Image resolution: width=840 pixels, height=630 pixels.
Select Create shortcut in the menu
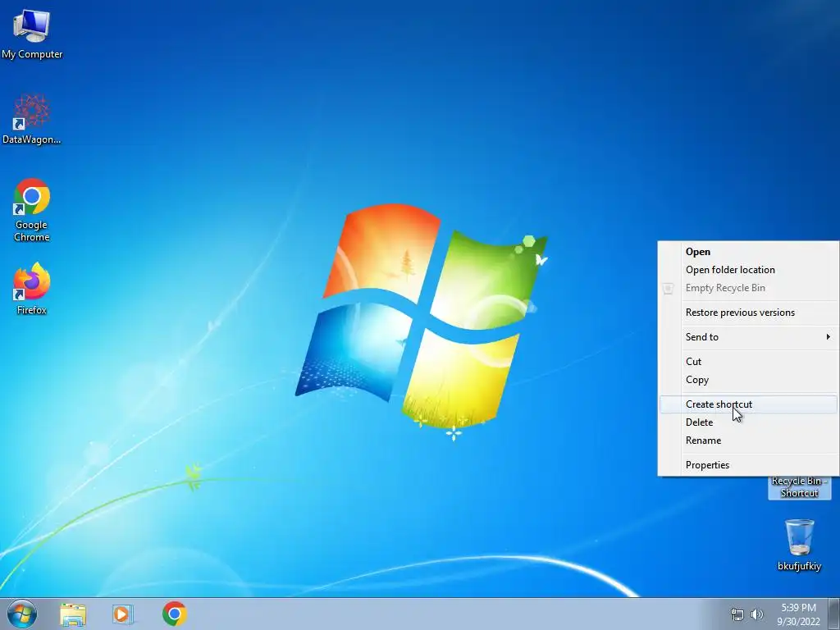748,404
